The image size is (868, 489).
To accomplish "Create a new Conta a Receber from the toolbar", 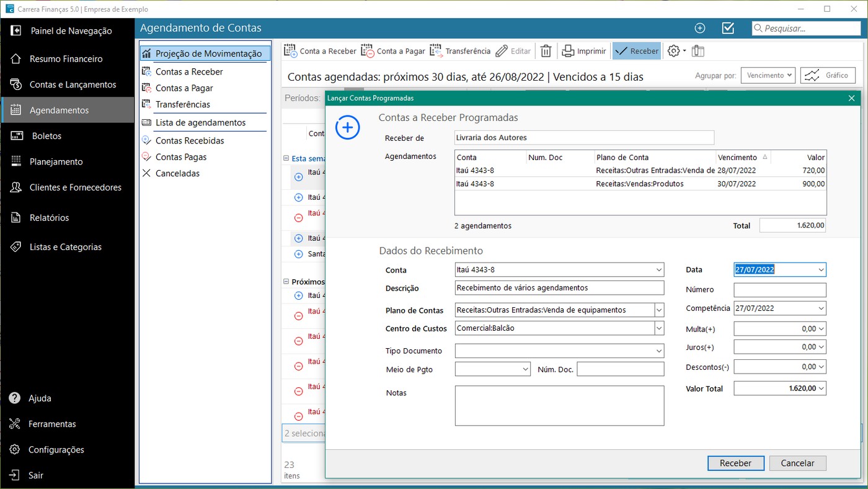I will point(320,50).
